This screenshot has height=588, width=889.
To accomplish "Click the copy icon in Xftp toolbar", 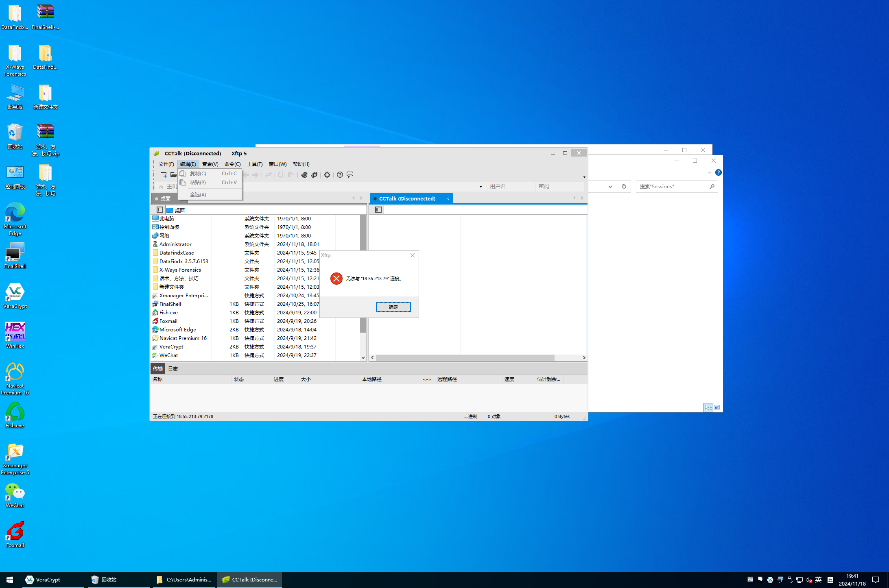I will pos(281,175).
